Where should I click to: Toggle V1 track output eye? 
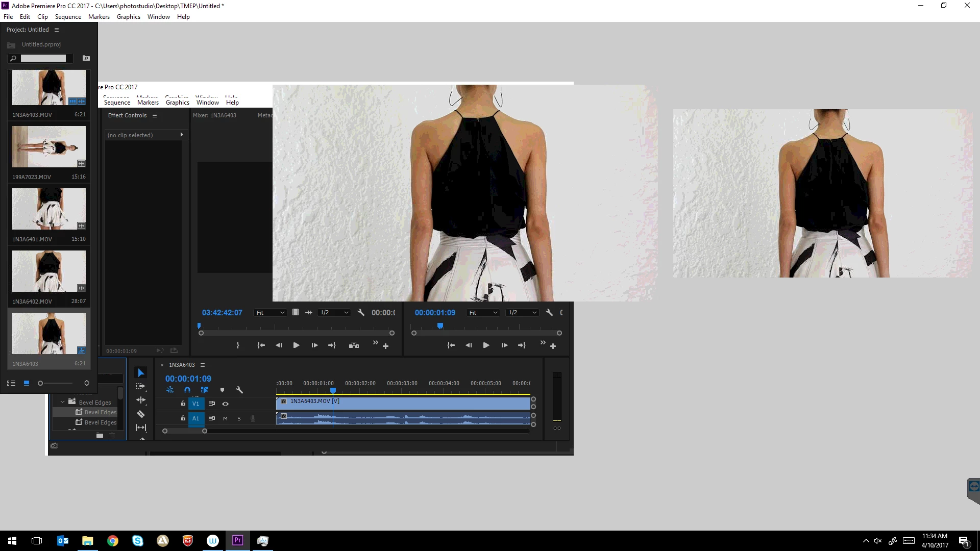[x=225, y=404]
